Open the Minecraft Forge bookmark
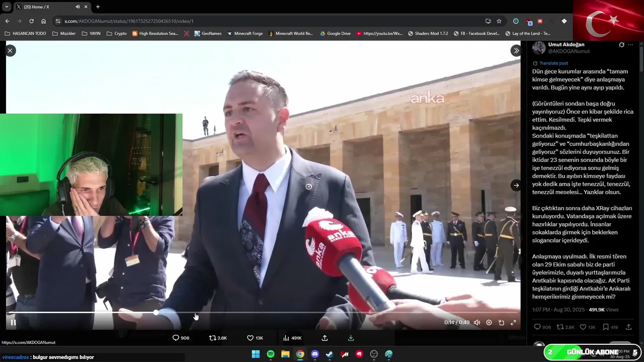Viewport: 644px width, 362px height. point(245,34)
